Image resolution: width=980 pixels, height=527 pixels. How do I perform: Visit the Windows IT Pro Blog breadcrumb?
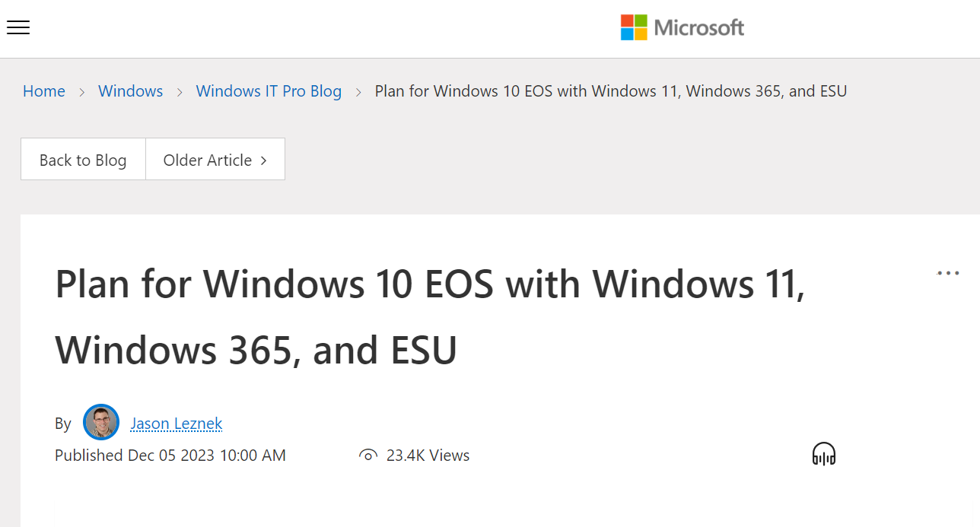(269, 90)
